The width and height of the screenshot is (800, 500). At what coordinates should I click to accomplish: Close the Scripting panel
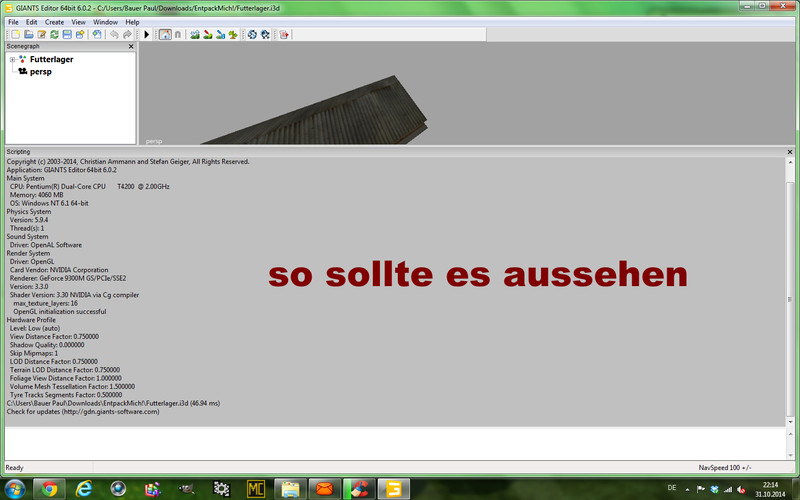[x=790, y=152]
